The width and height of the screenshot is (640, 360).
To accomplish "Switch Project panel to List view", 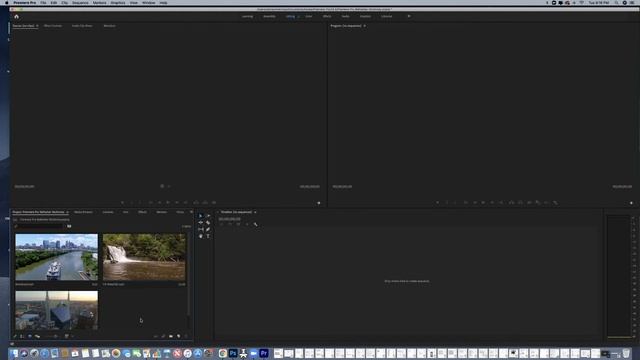I will coord(22,336).
